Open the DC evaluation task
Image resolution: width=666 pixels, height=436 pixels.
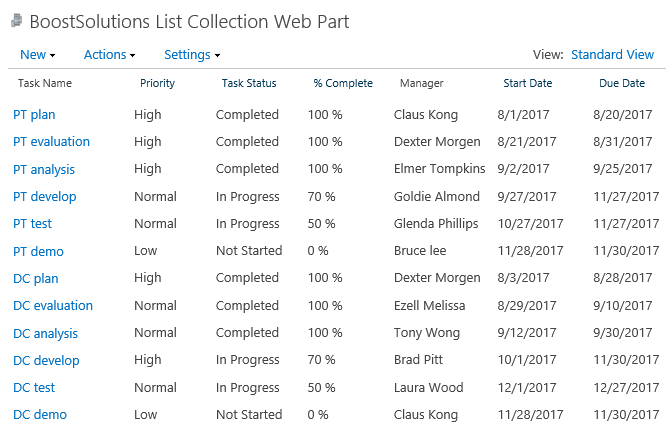pos(53,306)
